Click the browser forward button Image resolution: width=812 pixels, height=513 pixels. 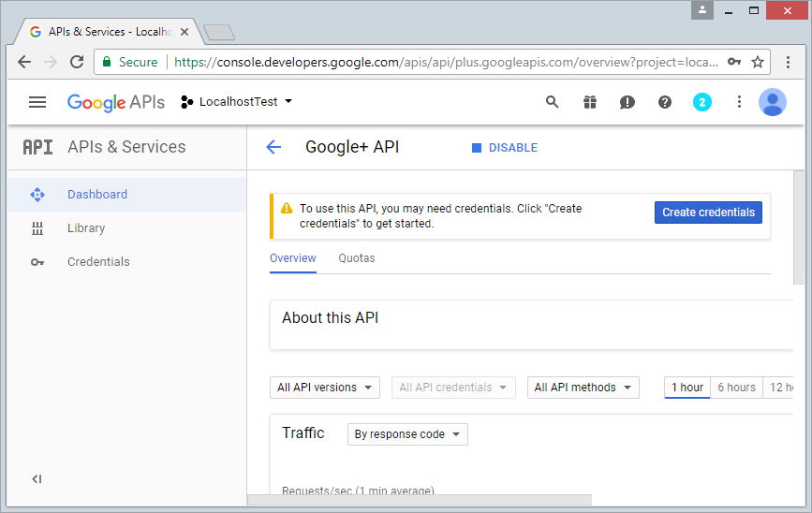(51, 62)
